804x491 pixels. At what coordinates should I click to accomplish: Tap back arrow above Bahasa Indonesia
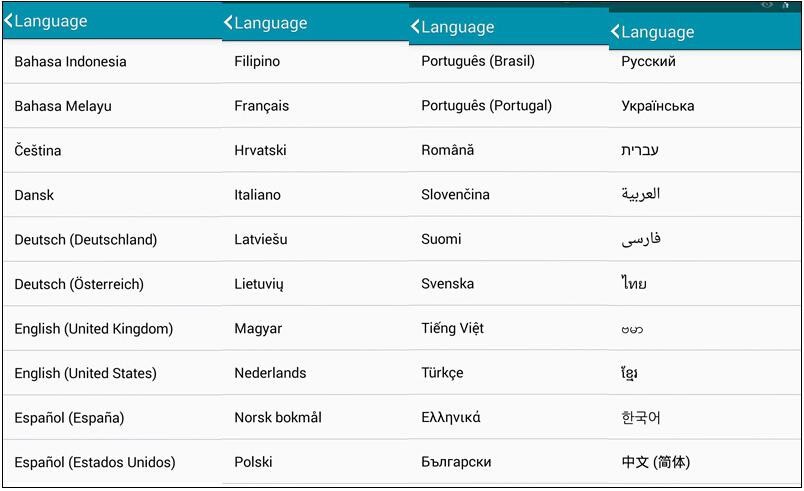coord(10,20)
